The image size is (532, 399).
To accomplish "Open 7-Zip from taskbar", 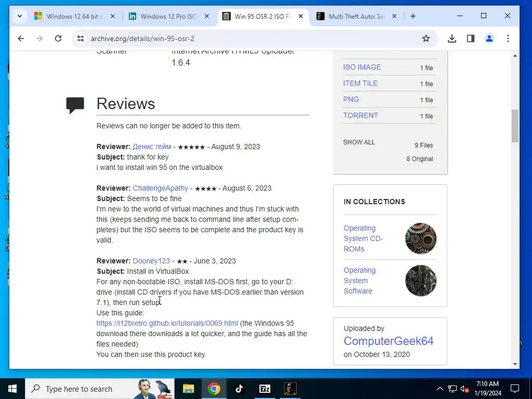I will (x=264, y=389).
